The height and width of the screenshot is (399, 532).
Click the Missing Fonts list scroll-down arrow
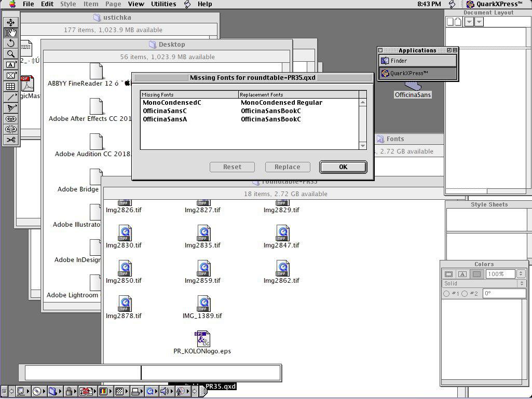363,146
